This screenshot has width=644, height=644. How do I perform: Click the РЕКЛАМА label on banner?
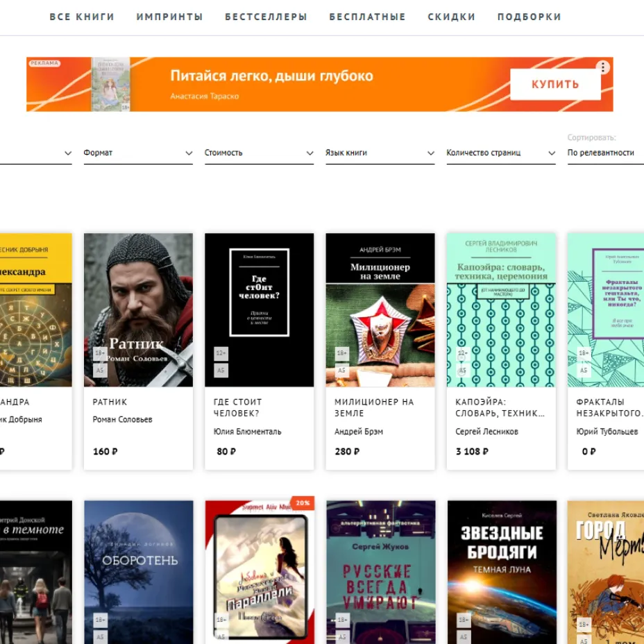coord(44,63)
